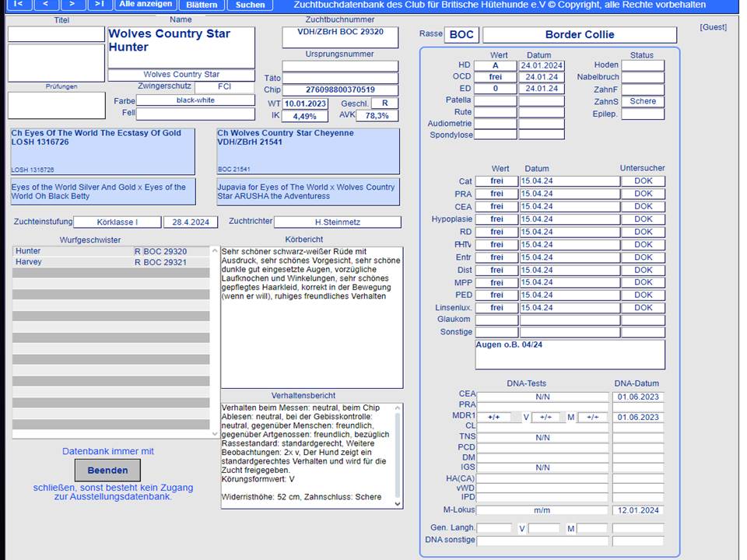
Task: Open sire Ch Eyes Of The World record
Action: pos(103,152)
